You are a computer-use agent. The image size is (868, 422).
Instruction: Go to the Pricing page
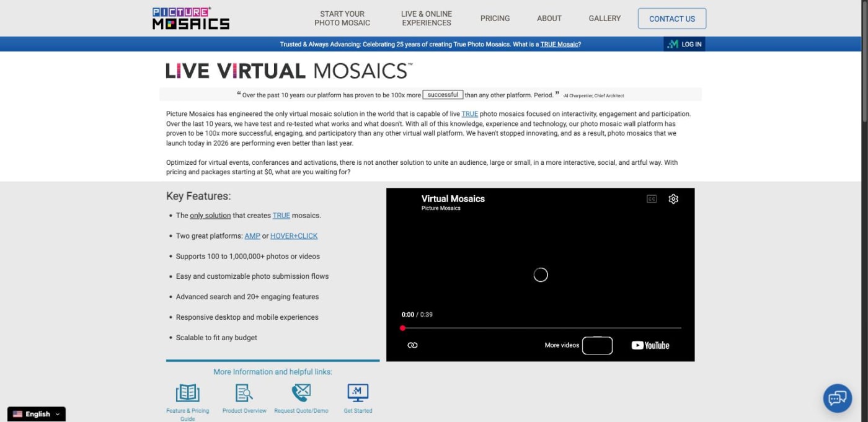pos(495,19)
